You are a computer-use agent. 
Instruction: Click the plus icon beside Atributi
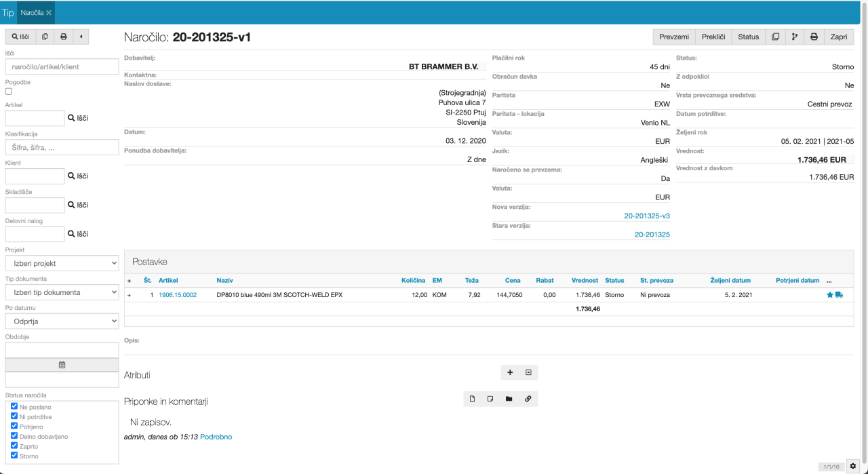pos(510,372)
